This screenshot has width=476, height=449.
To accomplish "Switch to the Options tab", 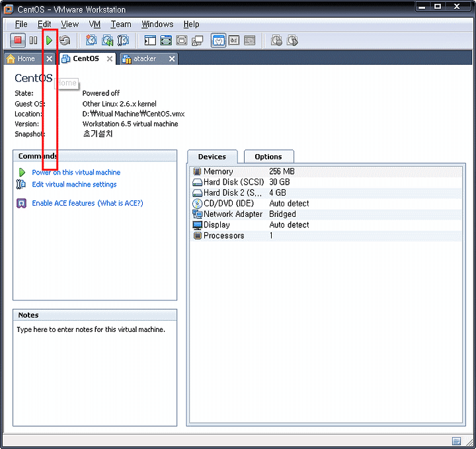I will [268, 157].
